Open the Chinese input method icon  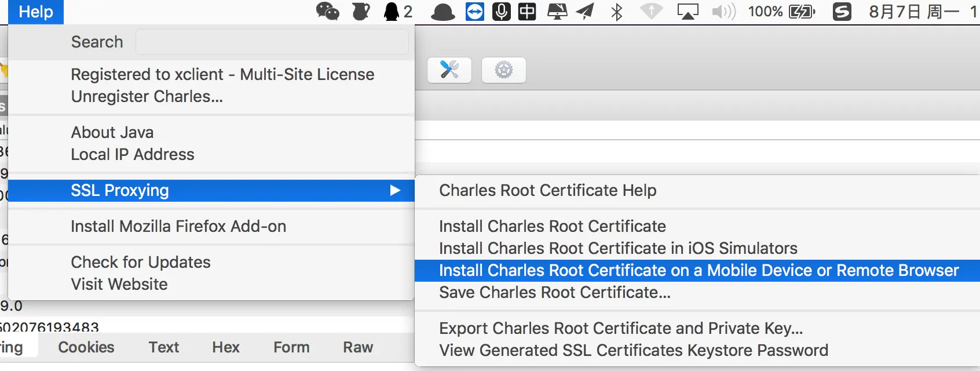pos(527,12)
